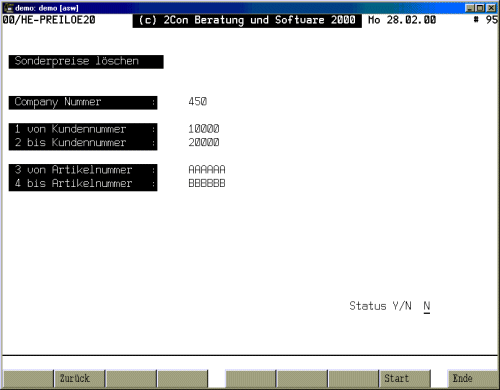Minimize the demo terminal window

(x=469, y=8)
